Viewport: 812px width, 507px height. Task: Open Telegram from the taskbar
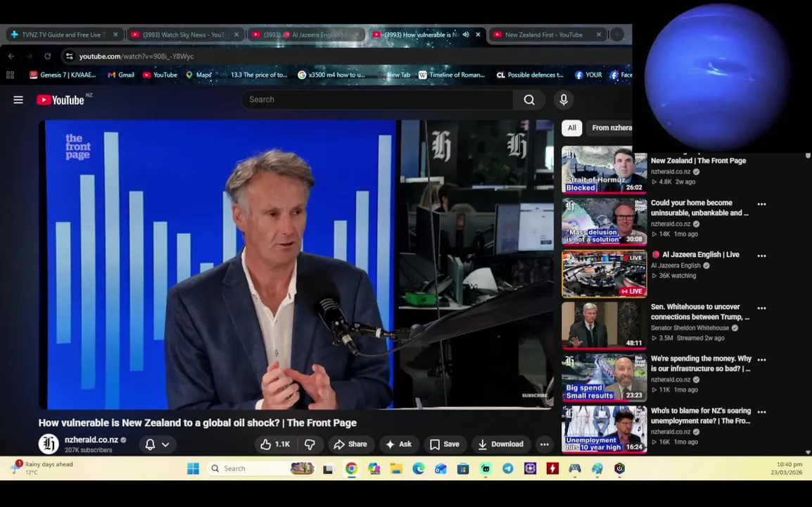point(508,469)
